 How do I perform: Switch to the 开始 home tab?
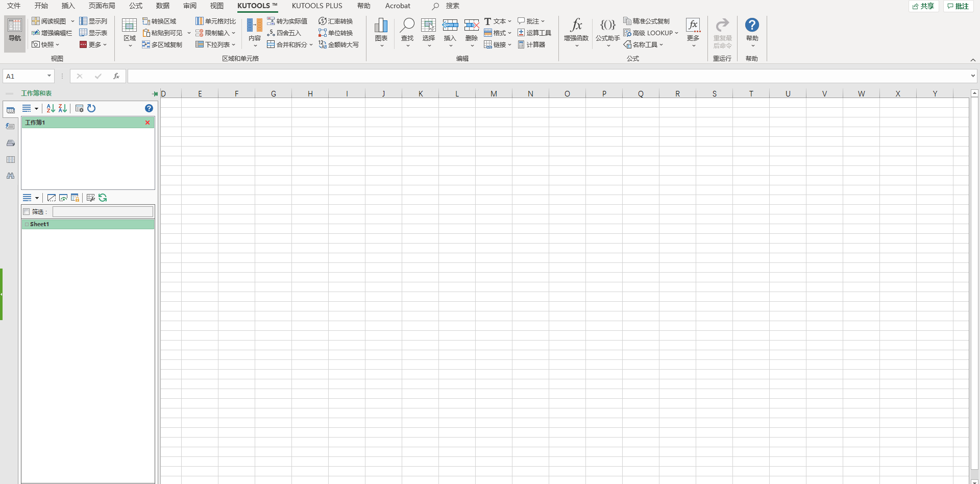(x=41, y=6)
